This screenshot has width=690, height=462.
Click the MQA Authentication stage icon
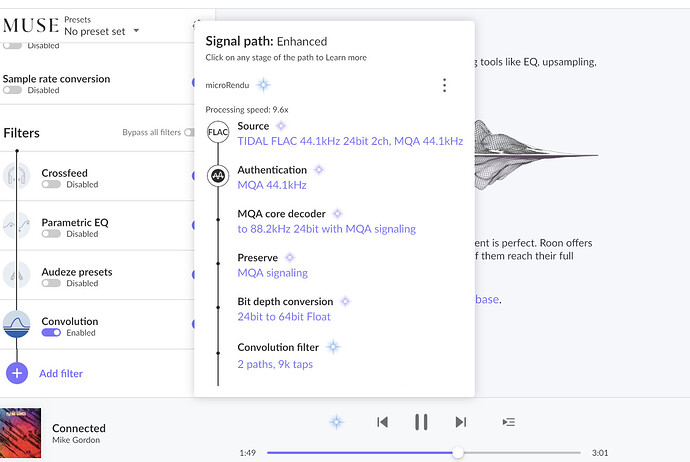[217, 176]
